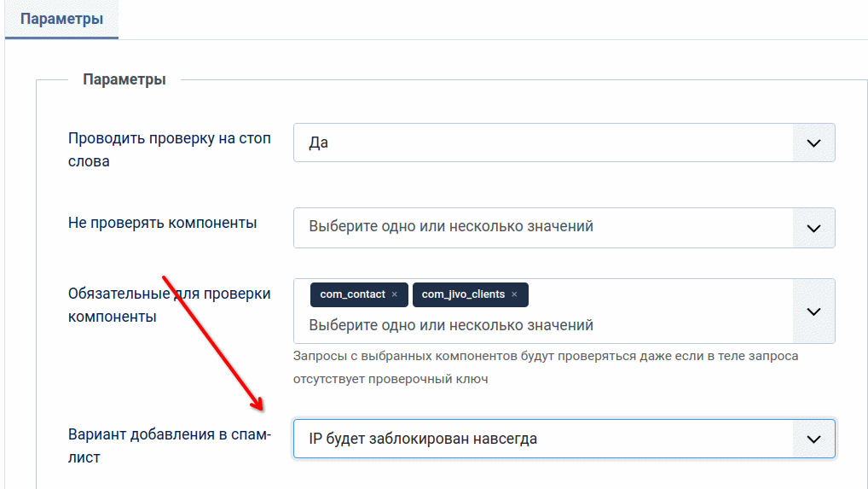The height and width of the screenshot is (489, 868).
Task: Click label "Обязательные для проверки компоненты"
Action: pos(170,306)
